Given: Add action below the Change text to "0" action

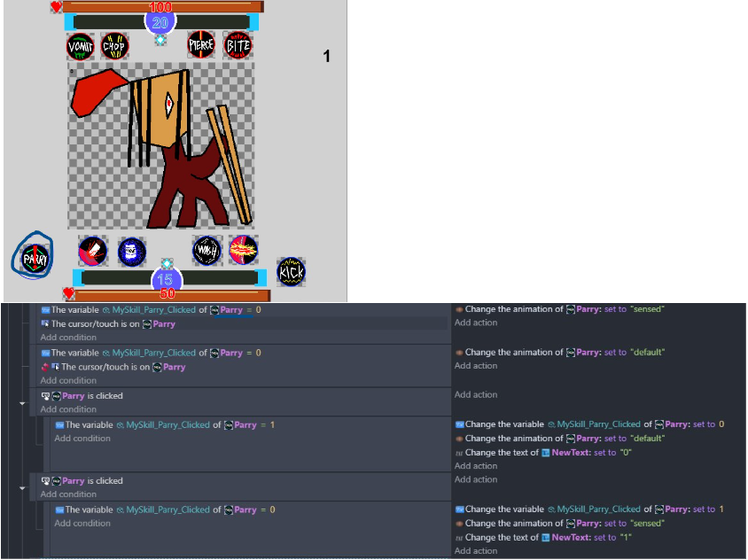Looking at the screenshot, I should pos(476,465).
